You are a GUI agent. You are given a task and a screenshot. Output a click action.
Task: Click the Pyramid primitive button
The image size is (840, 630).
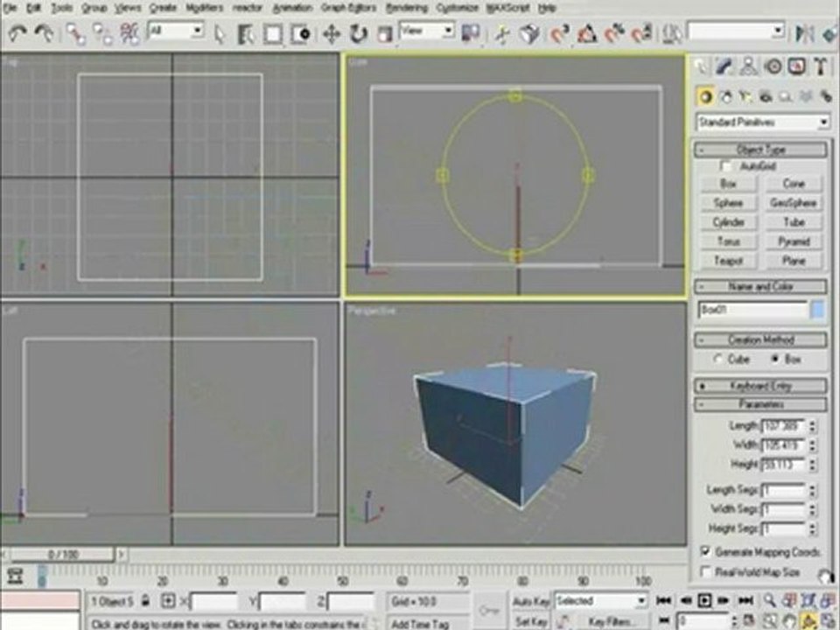point(794,241)
